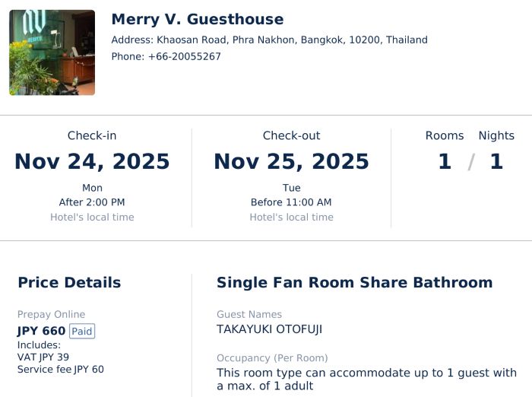Open the Merry V. Guesthouse hotel title

click(197, 20)
